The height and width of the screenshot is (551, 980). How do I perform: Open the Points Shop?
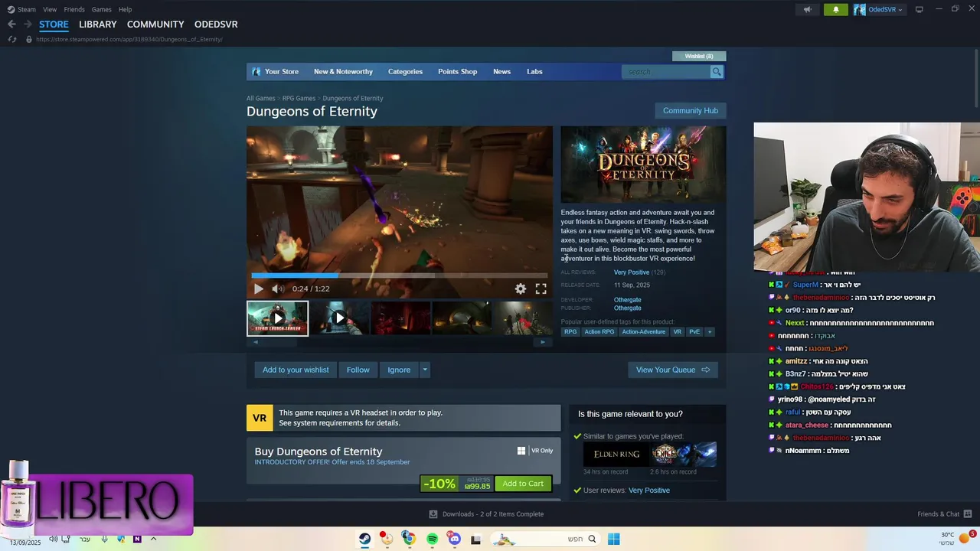coord(457,72)
